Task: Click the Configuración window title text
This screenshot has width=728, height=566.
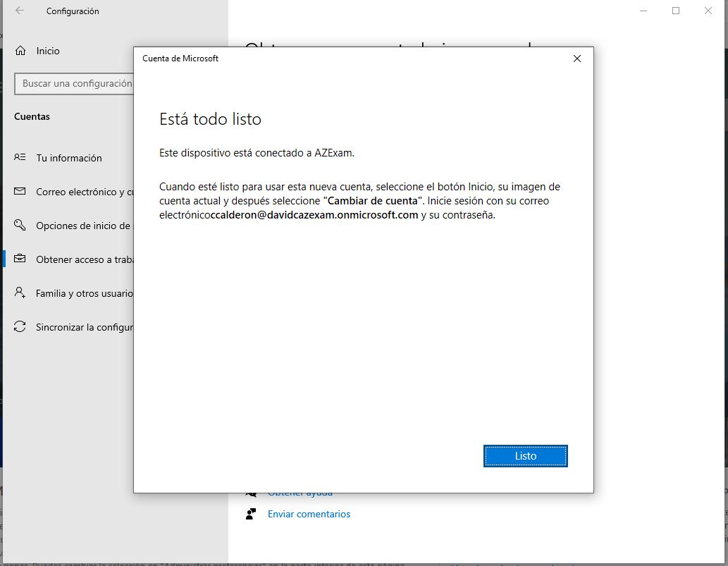Action: coord(73,11)
